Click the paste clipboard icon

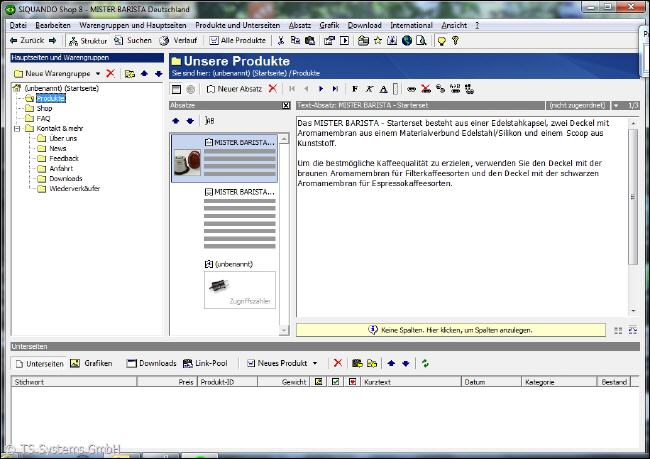[310, 41]
